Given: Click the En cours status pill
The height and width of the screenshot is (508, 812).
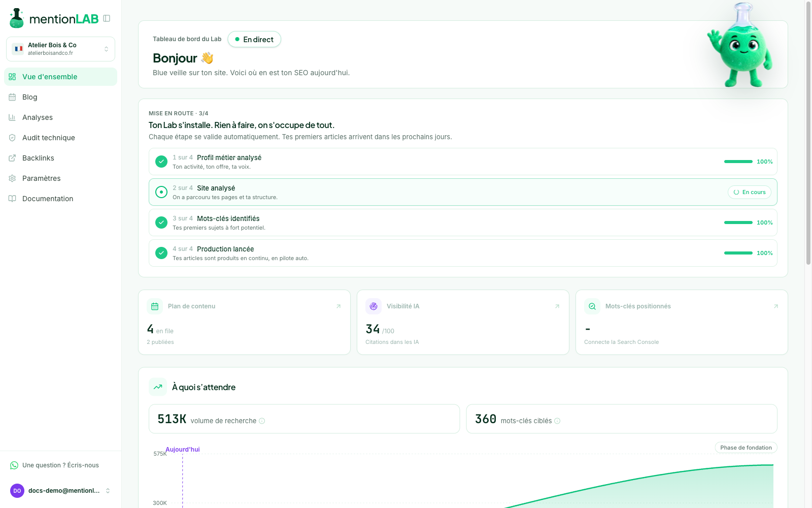Looking at the screenshot, I should point(750,192).
